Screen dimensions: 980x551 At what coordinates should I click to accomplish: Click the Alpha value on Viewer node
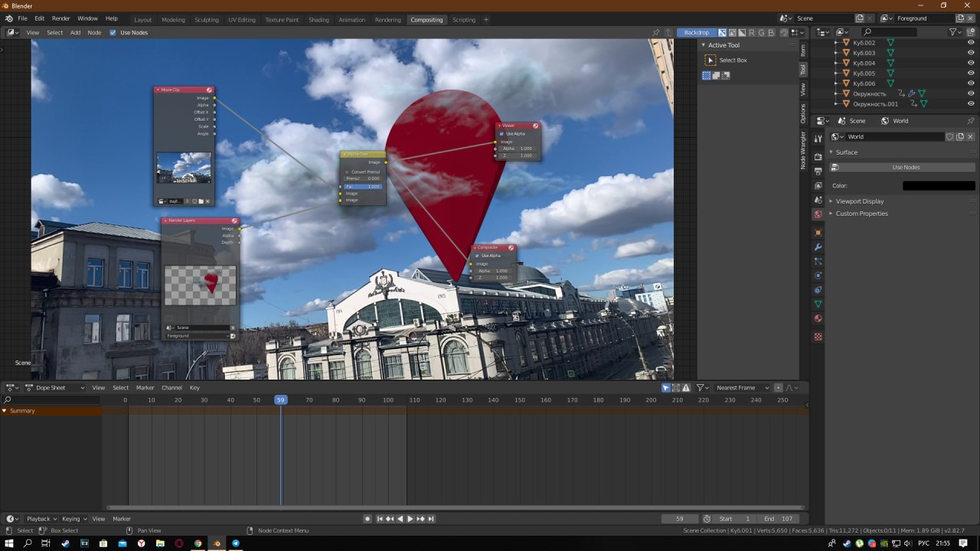(x=517, y=148)
